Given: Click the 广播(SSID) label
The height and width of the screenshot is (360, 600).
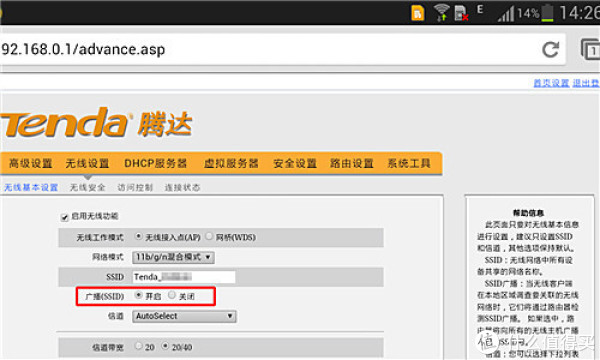Looking at the screenshot, I should [x=104, y=296].
